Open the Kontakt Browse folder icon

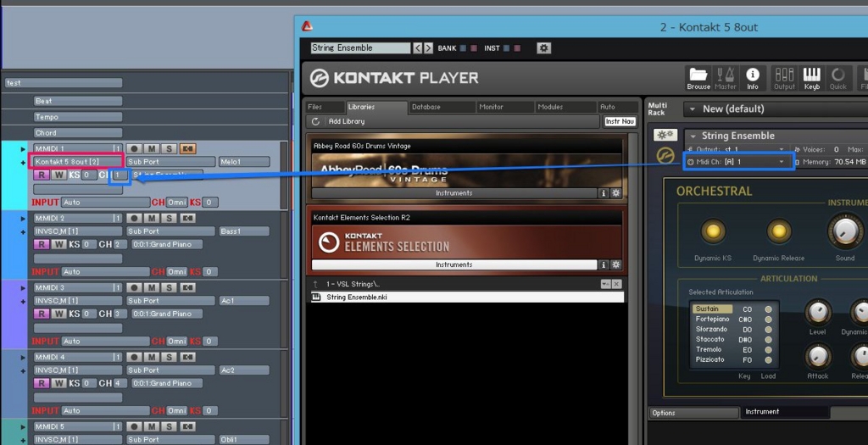[x=698, y=76]
